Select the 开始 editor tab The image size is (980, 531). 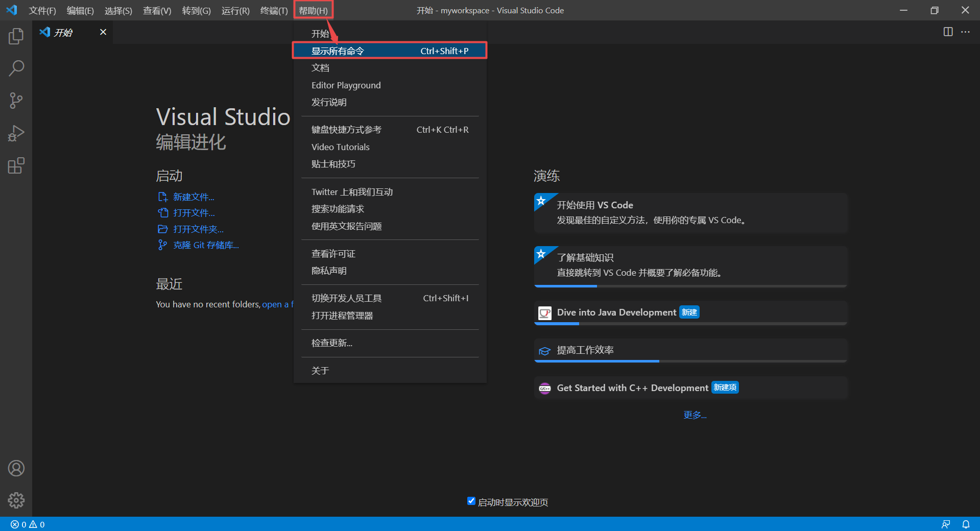click(73, 32)
